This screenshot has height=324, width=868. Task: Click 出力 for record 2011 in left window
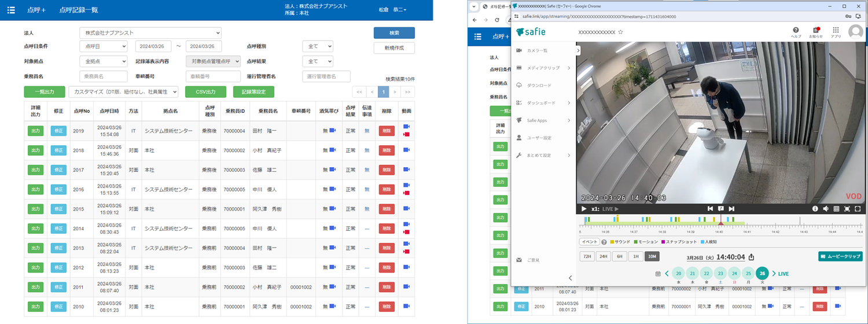tap(35, 288)
